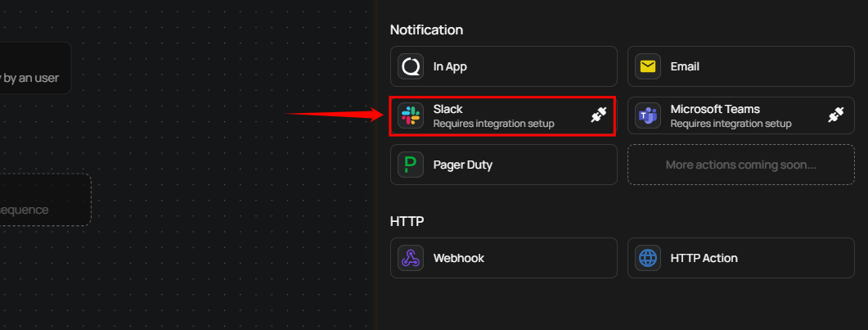The image size is (868, 330).
Task: Click the Slack label text
Action: tap(447, 109)
